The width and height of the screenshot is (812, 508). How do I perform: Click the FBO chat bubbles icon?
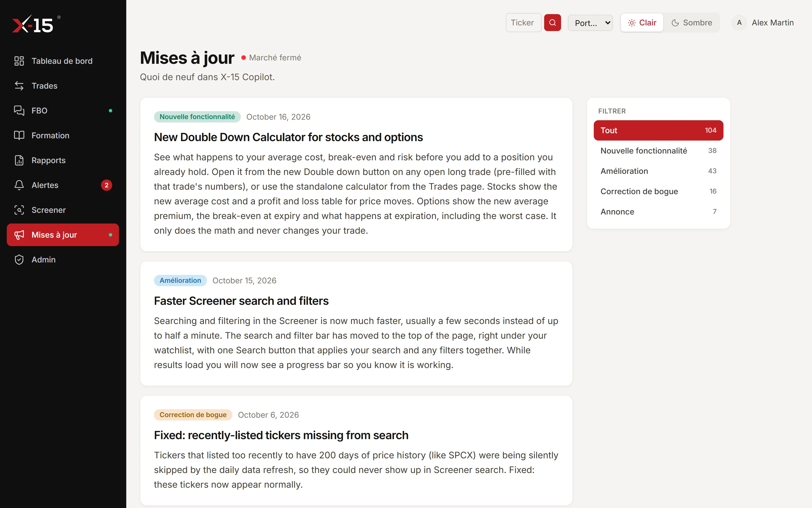pos(19,111)
